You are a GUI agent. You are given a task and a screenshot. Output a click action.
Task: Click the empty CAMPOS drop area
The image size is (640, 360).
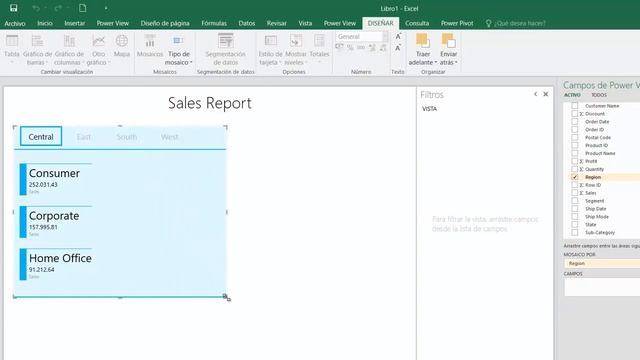pos(602,287)
